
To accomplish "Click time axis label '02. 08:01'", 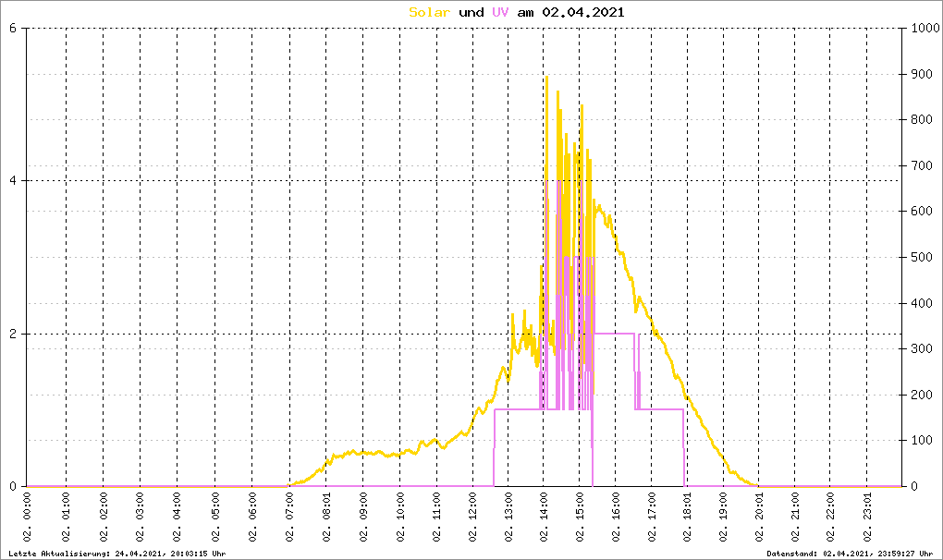I will click(326, 517).
